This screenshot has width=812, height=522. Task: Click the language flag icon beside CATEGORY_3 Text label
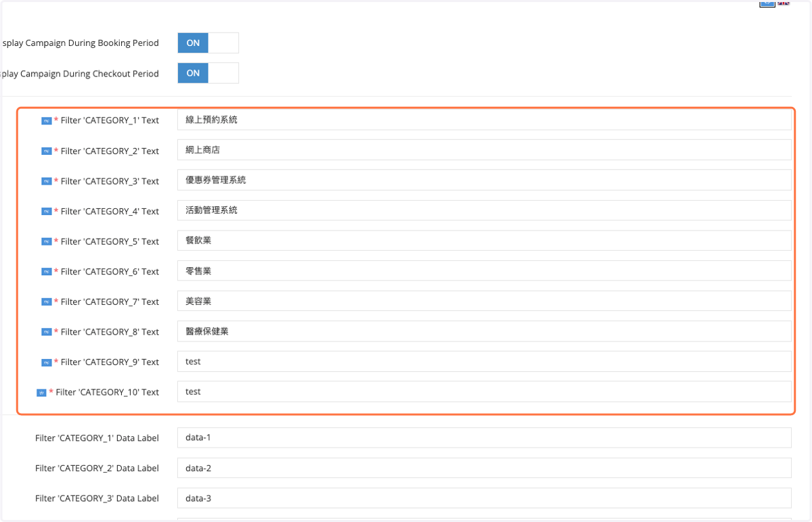pyautogui.click(x=46, y=181)
